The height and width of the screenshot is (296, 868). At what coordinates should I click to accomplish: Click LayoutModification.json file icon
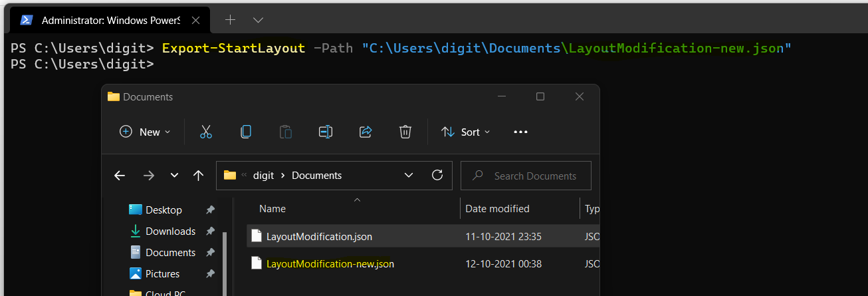pos(257,235)
